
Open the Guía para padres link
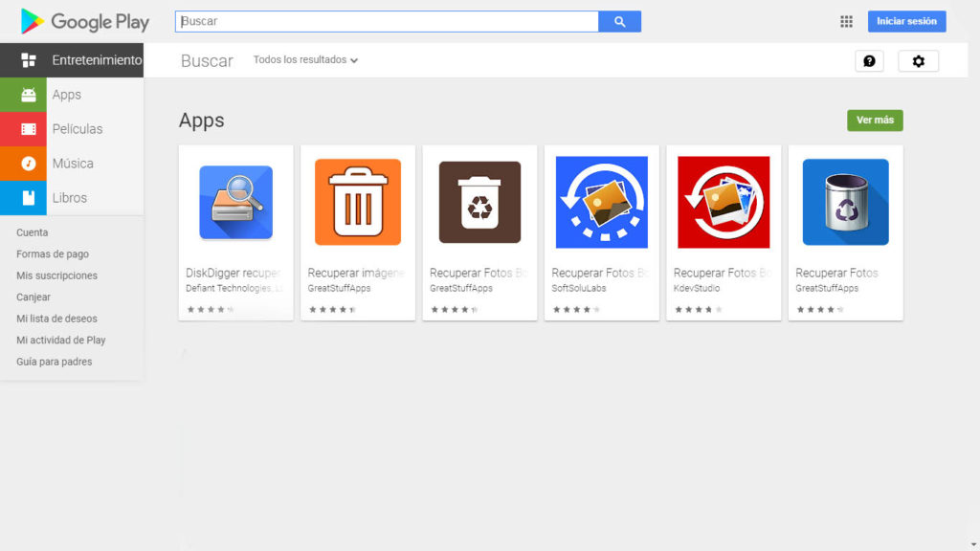tap(54, 362)
